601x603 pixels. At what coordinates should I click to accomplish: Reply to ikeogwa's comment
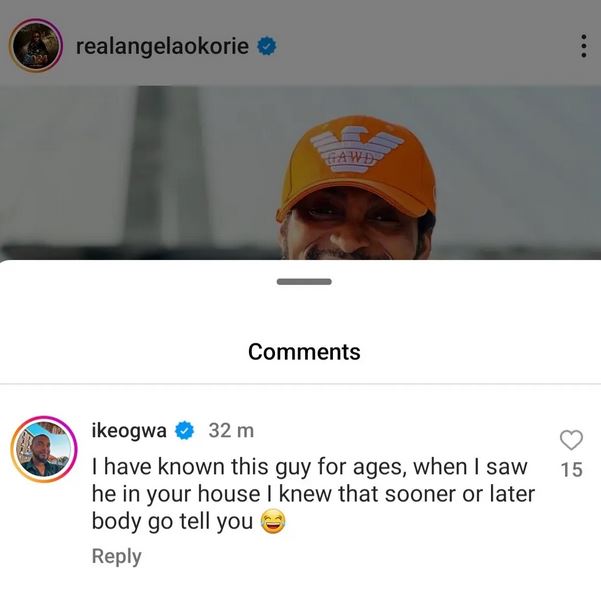116,557
